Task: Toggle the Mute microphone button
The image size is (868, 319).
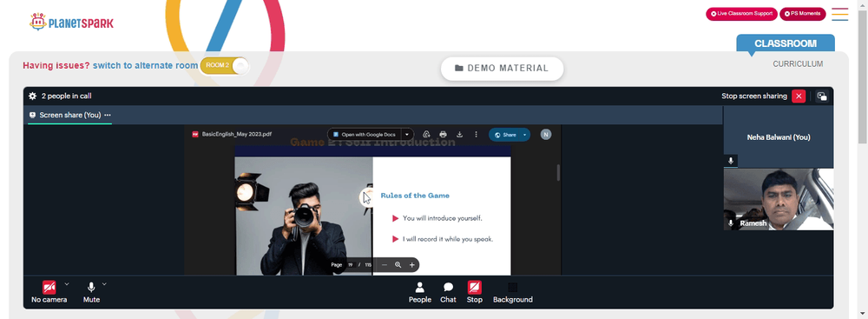Action: click(91, 292)
